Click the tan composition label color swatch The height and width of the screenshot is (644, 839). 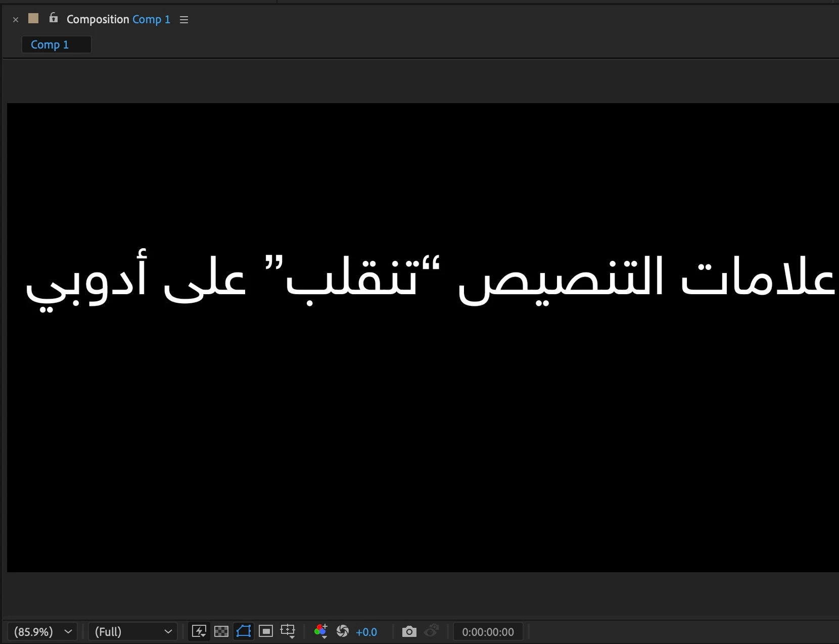[33, 19]
